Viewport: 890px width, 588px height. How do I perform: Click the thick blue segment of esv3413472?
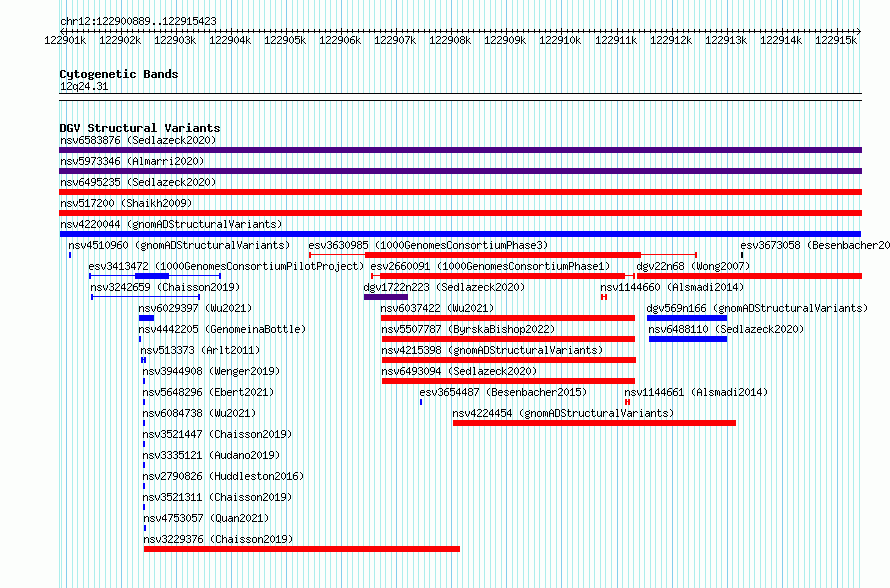click(x=152, y=276)
